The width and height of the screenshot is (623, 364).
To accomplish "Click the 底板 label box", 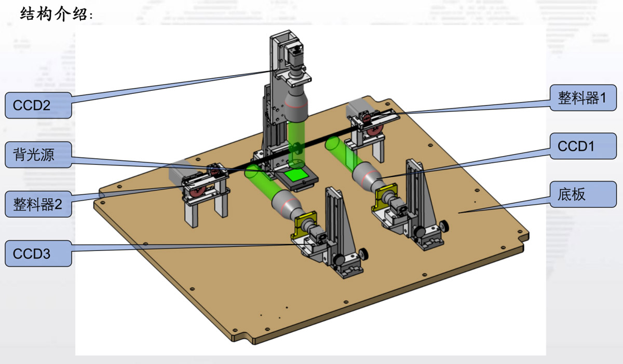I will tap(583, 194).
